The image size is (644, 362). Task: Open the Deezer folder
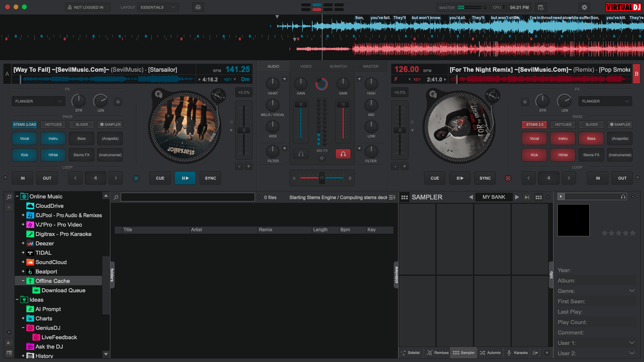(45, 243)
